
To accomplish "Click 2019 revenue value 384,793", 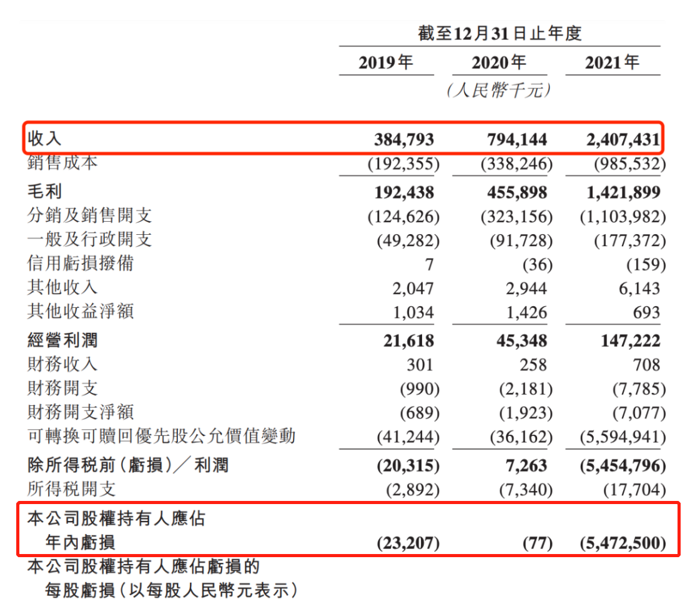I will pos(403,139).
